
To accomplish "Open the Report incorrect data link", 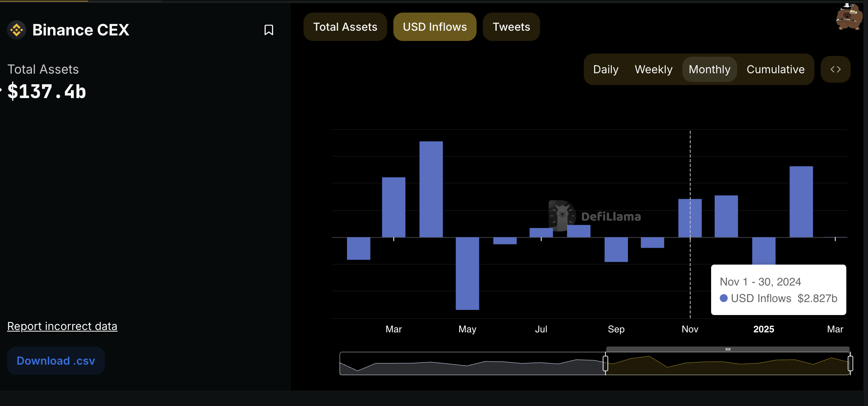I will (x=62, y=326).
